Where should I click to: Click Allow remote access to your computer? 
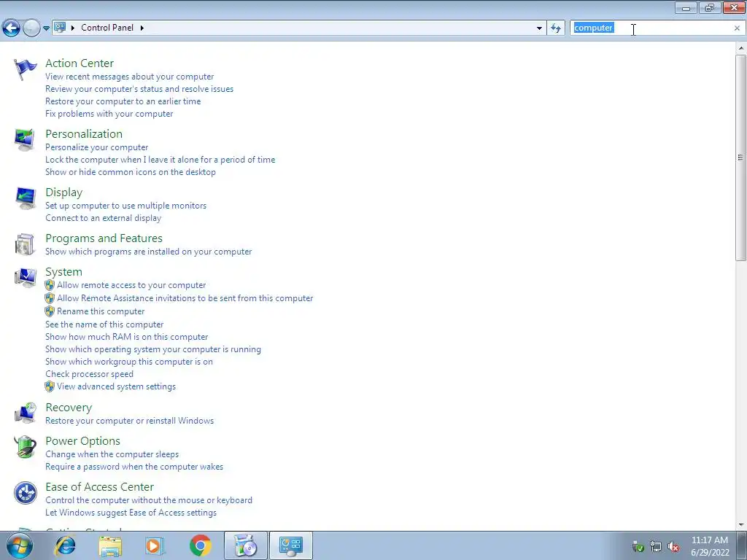(131, 285)
